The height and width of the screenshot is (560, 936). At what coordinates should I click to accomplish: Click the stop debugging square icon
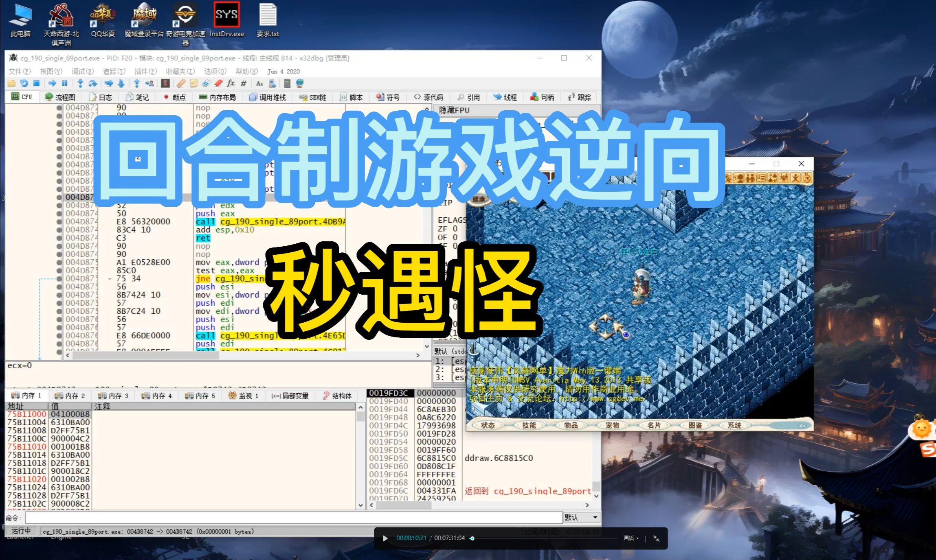(36, 83)
